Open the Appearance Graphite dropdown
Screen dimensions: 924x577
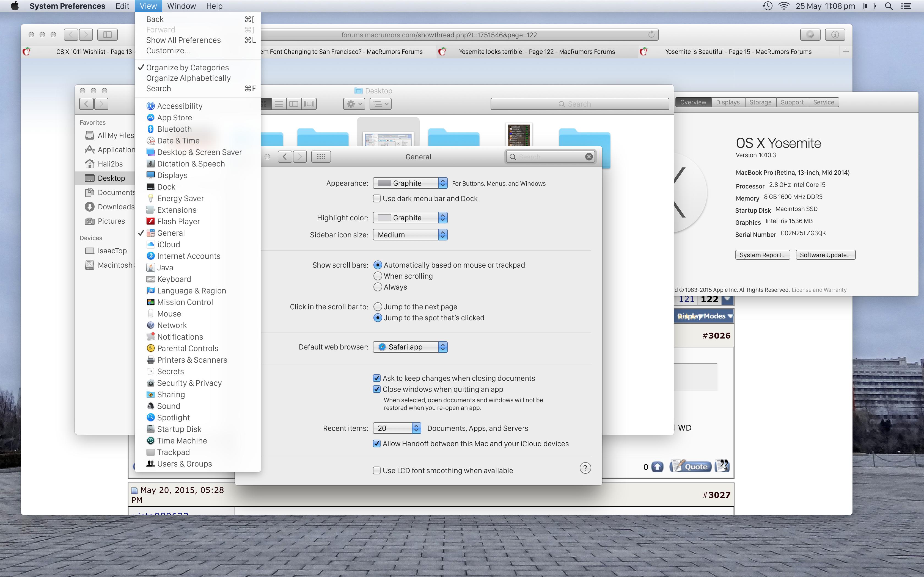pos(410,183)
